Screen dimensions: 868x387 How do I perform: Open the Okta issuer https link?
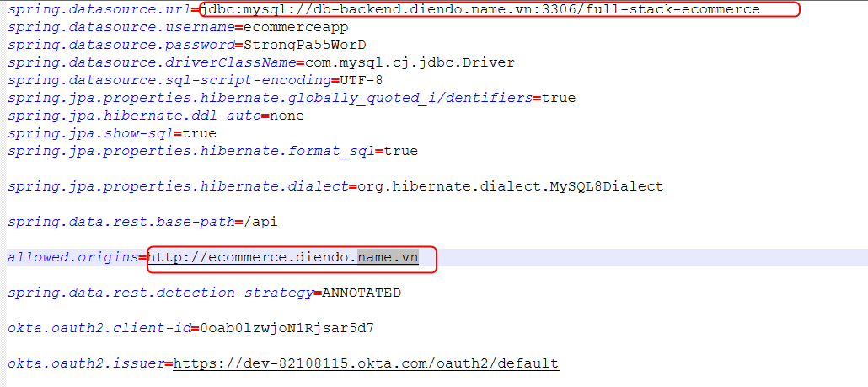[365, 363]
